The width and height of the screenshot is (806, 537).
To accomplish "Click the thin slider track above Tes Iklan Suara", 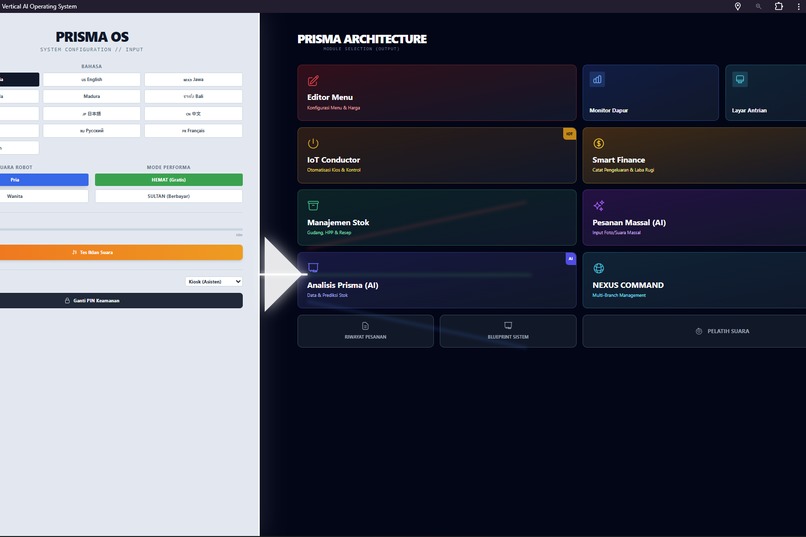I will [121, 229].
